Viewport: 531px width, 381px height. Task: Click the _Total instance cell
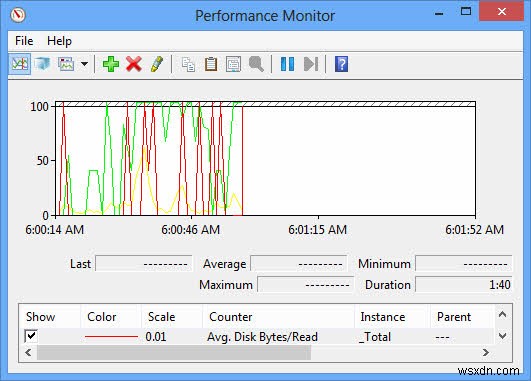[x=375, y=337]
